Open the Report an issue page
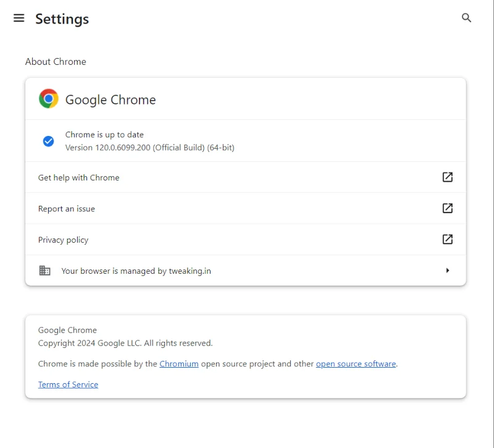 point(66,208)
